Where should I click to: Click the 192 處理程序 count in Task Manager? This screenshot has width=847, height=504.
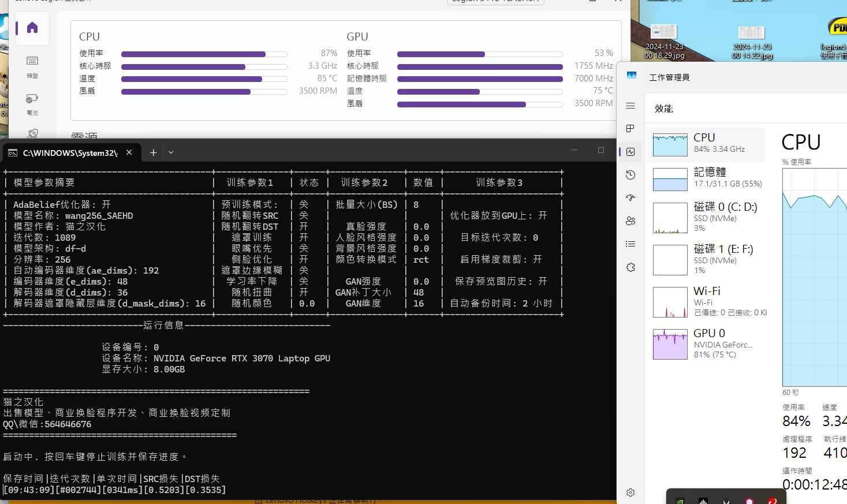794,453
